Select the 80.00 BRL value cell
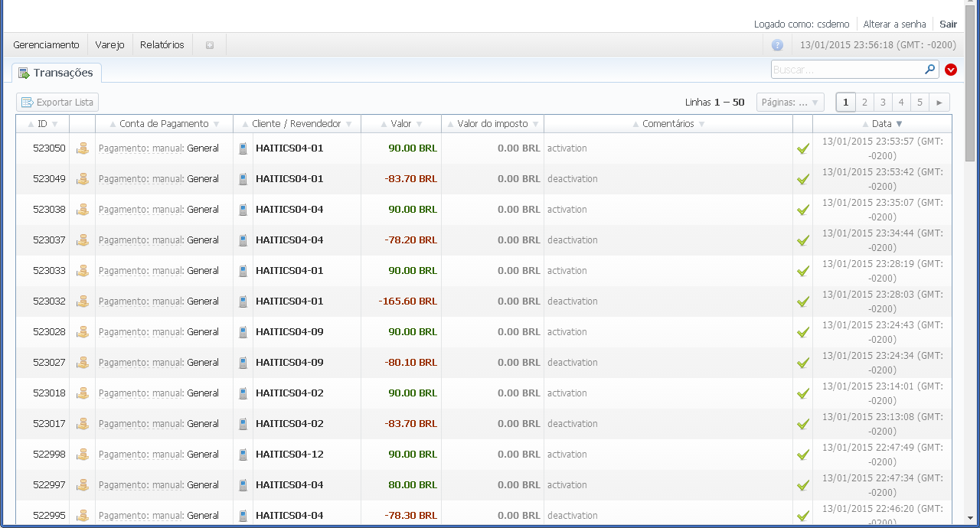980x528 pixels. point(413,485)
